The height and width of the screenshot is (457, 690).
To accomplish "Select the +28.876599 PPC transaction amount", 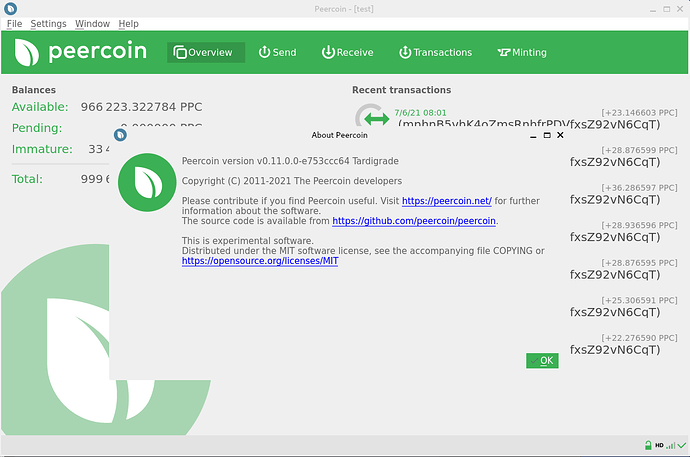I will pyautogui.click(x=639, y=150).
